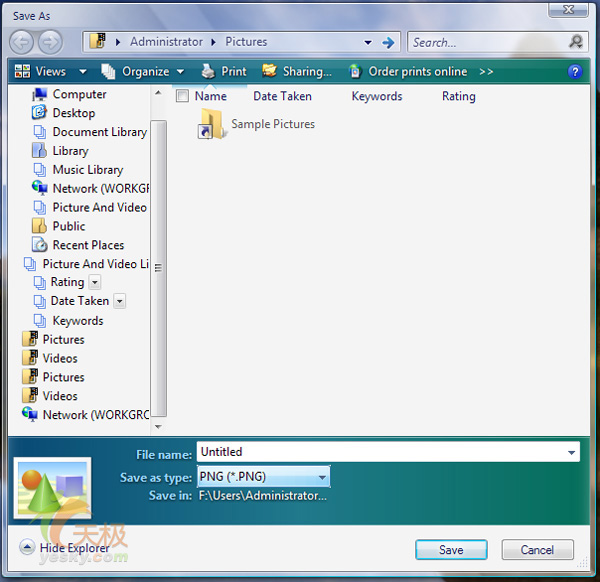
Task: Open the Save as type PNG combo box
Action: tap(264, 476)
